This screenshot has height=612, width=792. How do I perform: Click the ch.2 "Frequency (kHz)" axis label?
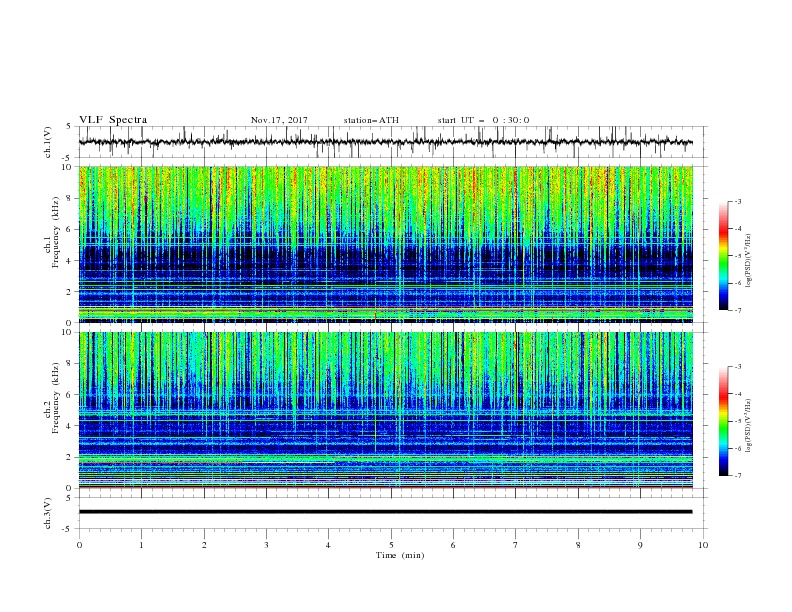(56, 398)
